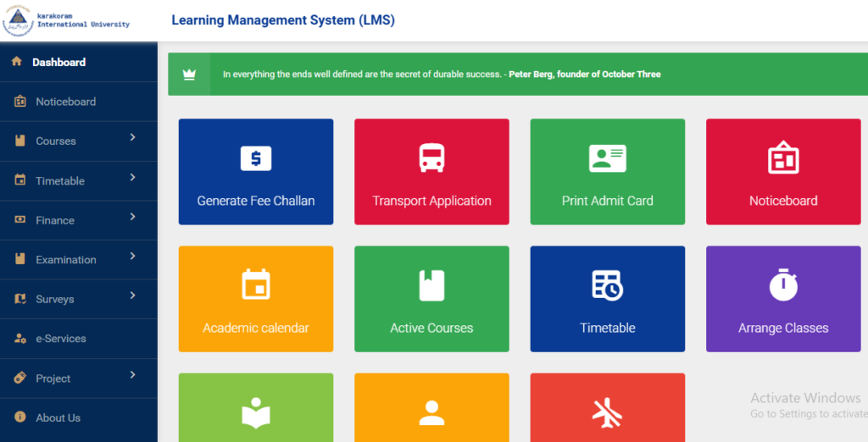Open the Transport Application label
Viewport: 868px width, 442px height.
pyautogui.click(x=431, y=201)
